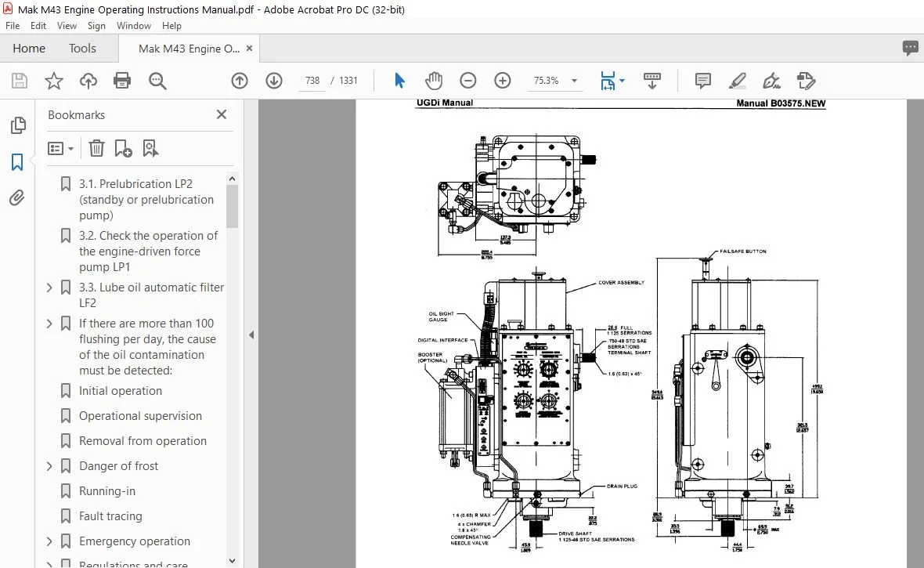Select the Emergency operation bookmark text

pos(135,541)
